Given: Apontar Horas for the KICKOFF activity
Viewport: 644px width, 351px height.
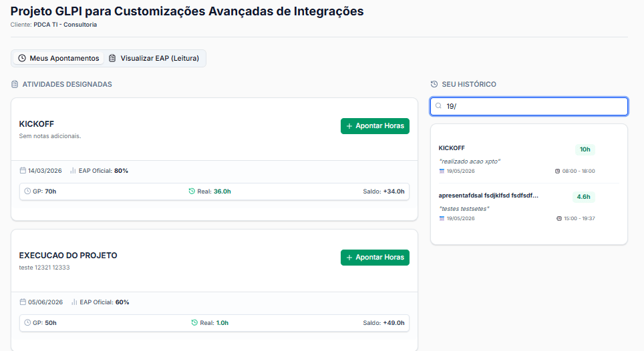Looking at the screenshot, I should coord(375,126).
